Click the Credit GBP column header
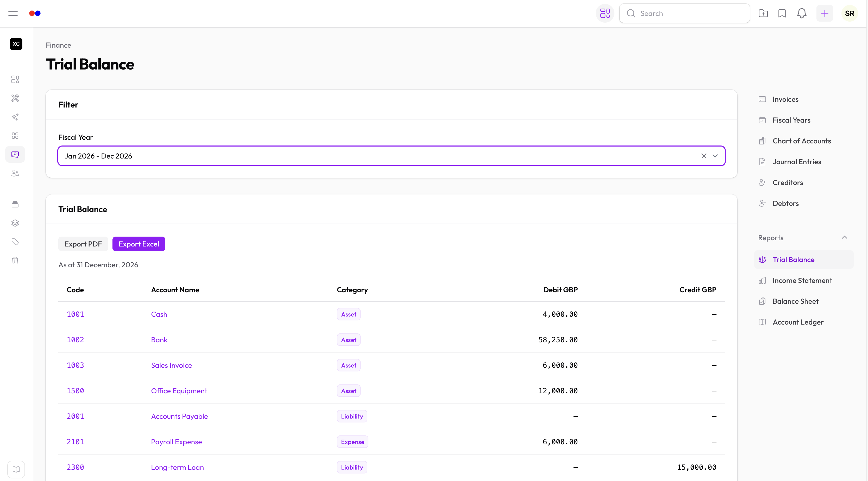 click(697, 290)
